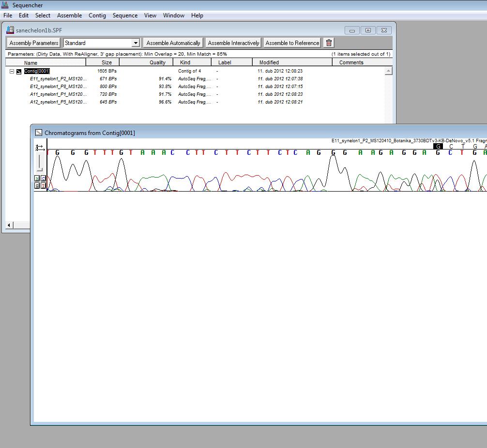Click the 'Contig of 4' kind cell
The image size is (487, 448).
189,71
